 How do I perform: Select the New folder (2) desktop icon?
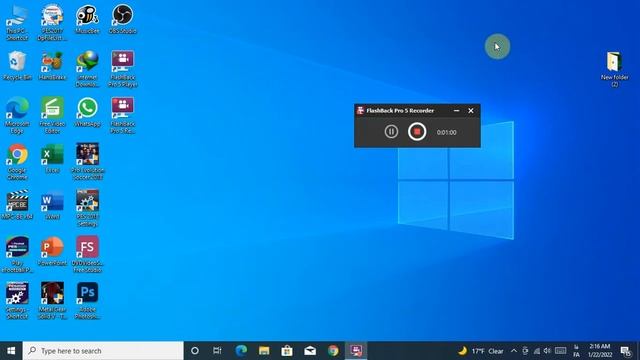click(614, 69)
